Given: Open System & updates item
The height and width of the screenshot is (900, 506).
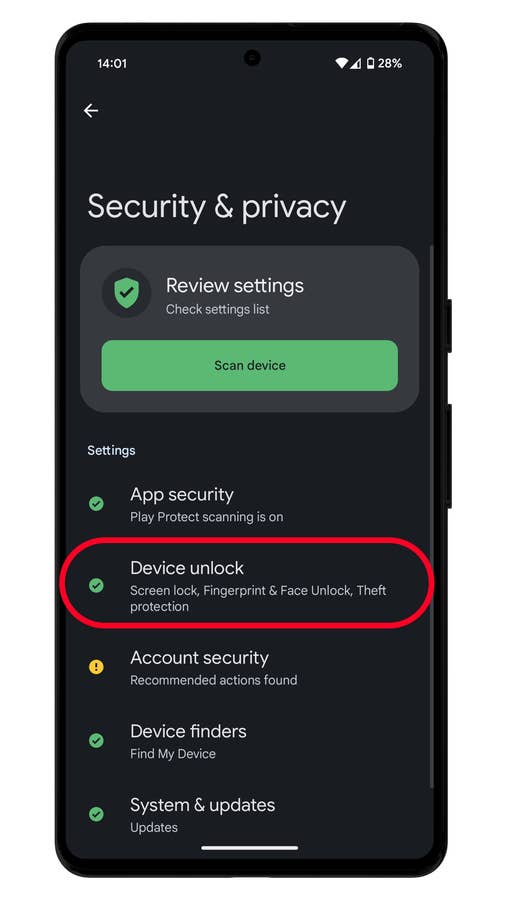Looking at the screenshot, I should [x=250, y=814].
